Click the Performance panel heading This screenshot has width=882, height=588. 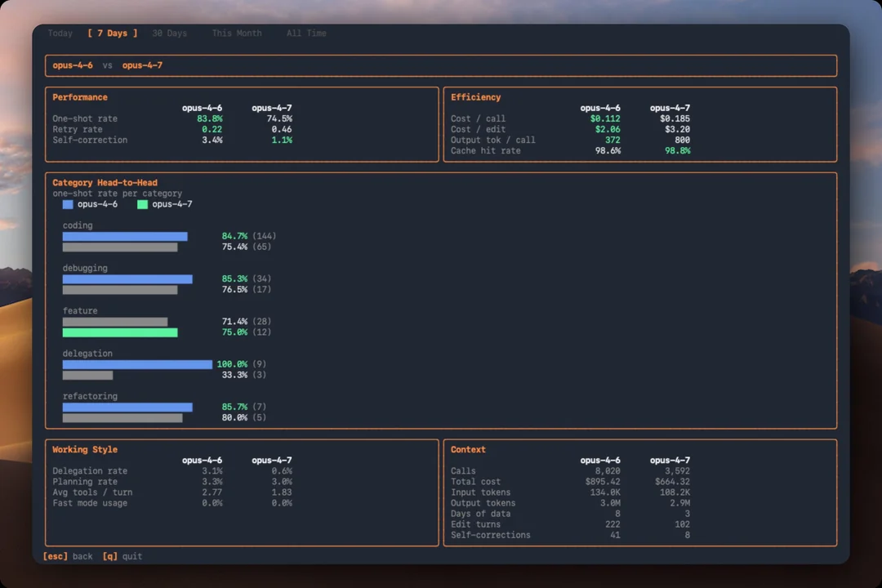pos(80,97)
